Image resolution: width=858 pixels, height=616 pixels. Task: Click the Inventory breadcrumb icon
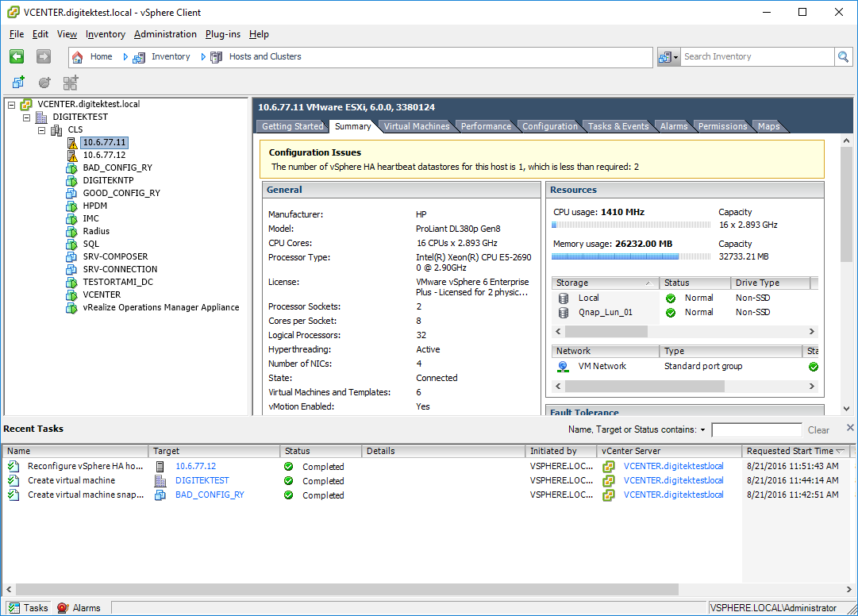tap(139, 57)
